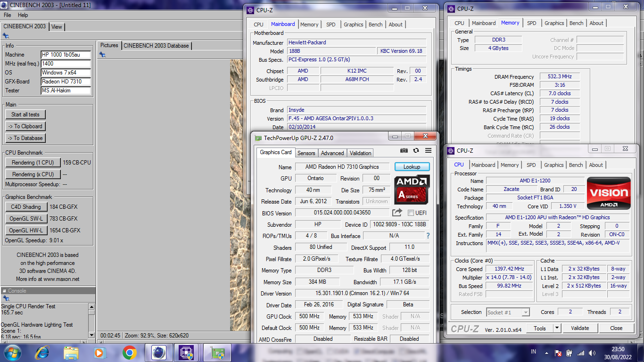This screenshot has height=362, width=644.
Task: Launch Google Chrome from the taskbar
Action: 129,353
